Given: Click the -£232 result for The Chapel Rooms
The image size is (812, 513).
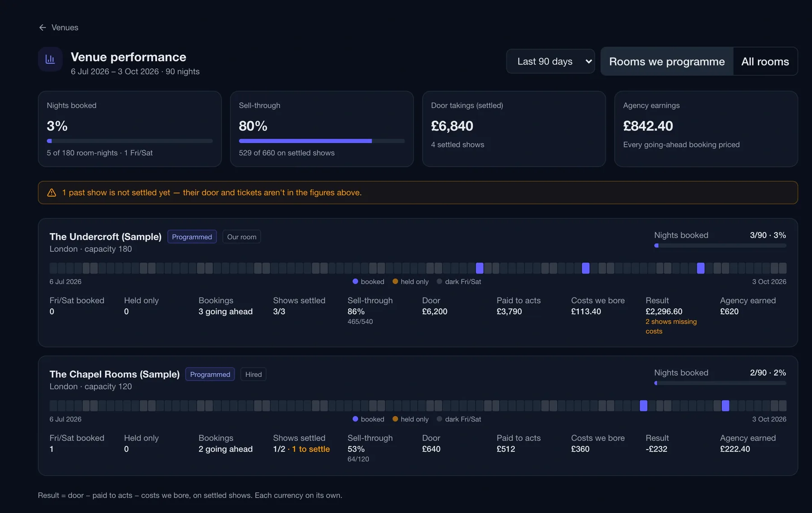Looking at the screenshot, I should click(656, 449).
